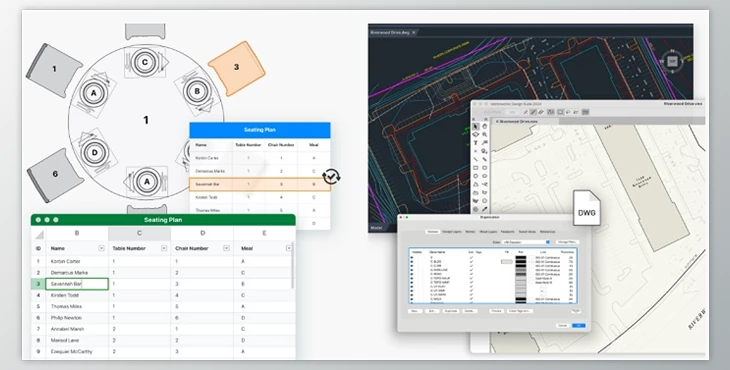Screen dimensions: 730x370
Task: Select the triangle polygon tool in Vectorworks palette
Action: tap(475, 184)
